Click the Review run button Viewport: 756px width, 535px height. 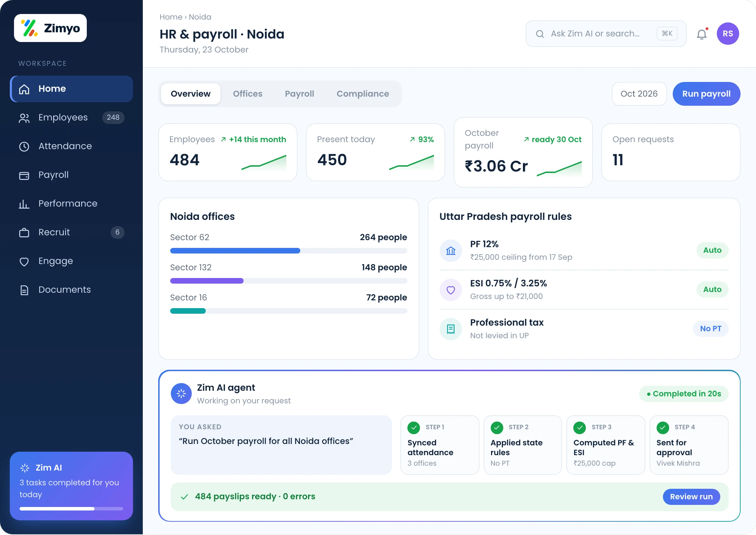691,496
